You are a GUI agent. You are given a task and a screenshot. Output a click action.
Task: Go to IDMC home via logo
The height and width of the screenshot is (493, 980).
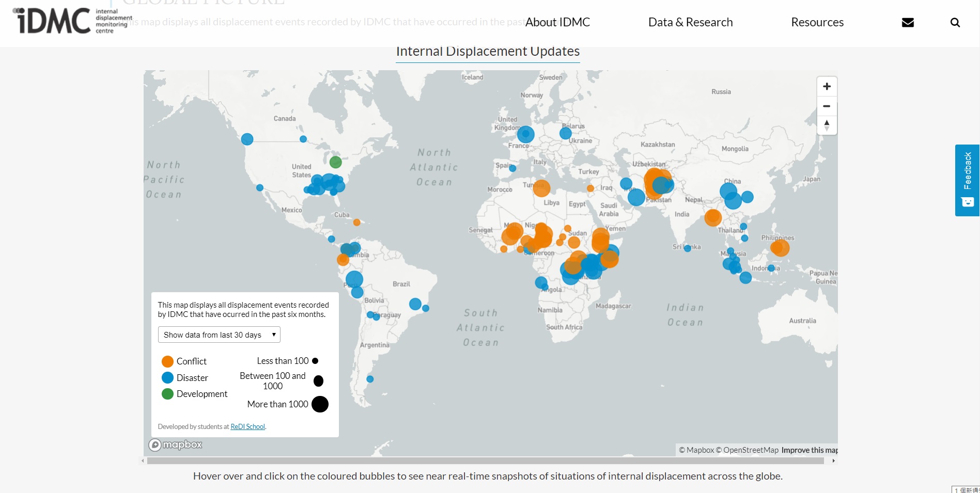pos(72,21)
